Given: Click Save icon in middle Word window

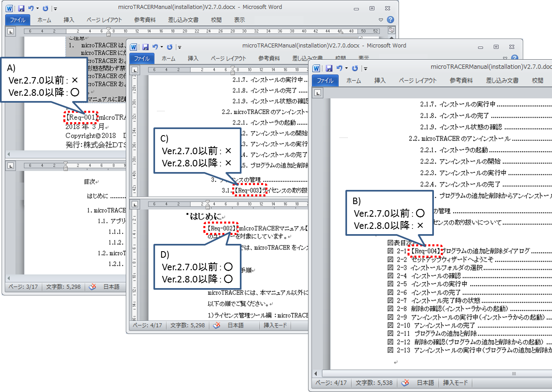Looking at the screenshot, I should point(145,47).
